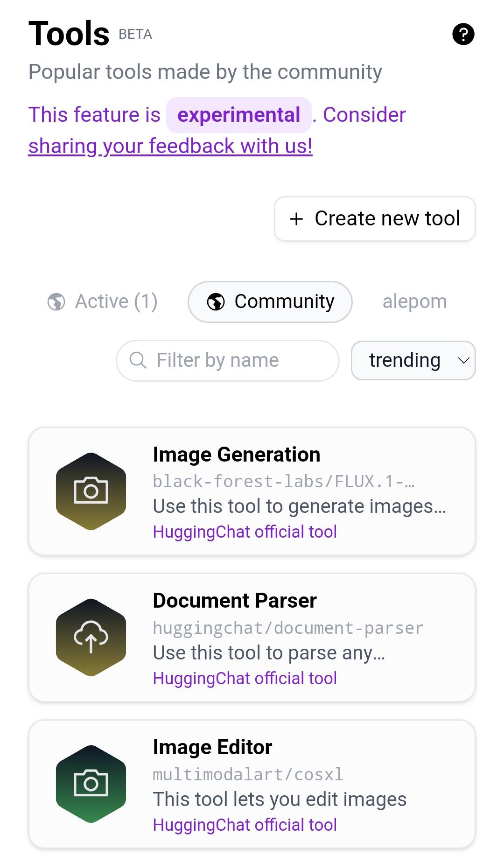This screenshot has width=504, height=862.
Task: Open the trending sort dropdown
Action: (413, 360)
